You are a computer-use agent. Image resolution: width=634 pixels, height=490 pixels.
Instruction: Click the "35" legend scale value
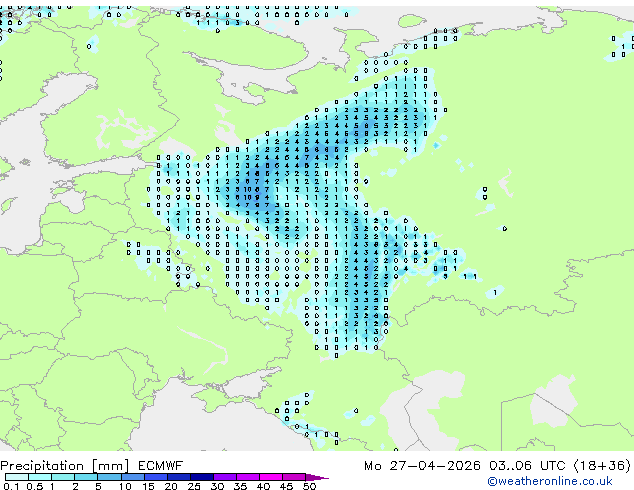(x=240, y=486)
